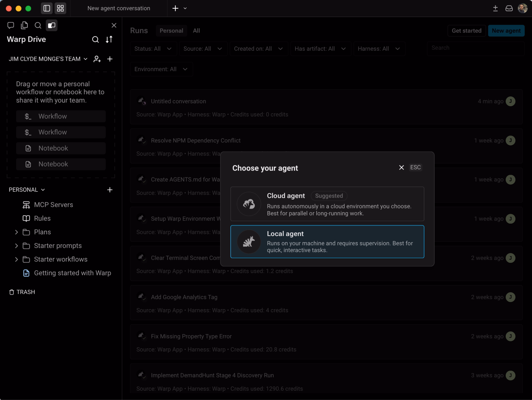Viewport: 532px width, 400px height.
Task: Open the Has artifact filter dropdown
Action: click(321, 49)
